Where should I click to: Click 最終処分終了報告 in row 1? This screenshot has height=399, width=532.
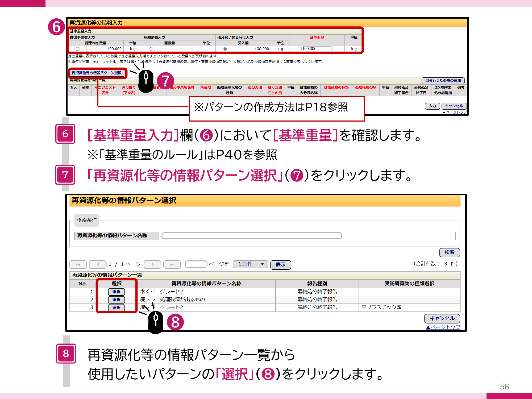tap(317, 292)
